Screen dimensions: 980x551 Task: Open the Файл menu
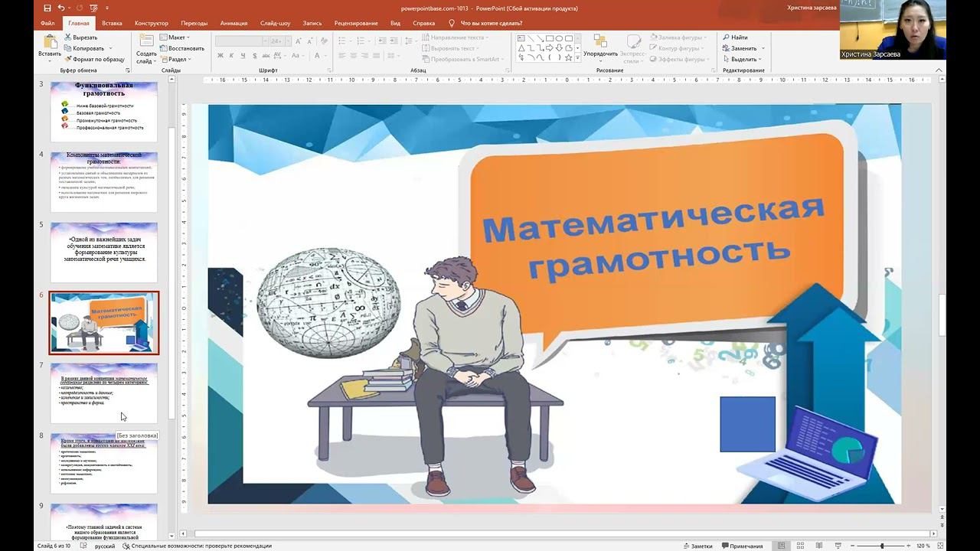pos(47,23)
